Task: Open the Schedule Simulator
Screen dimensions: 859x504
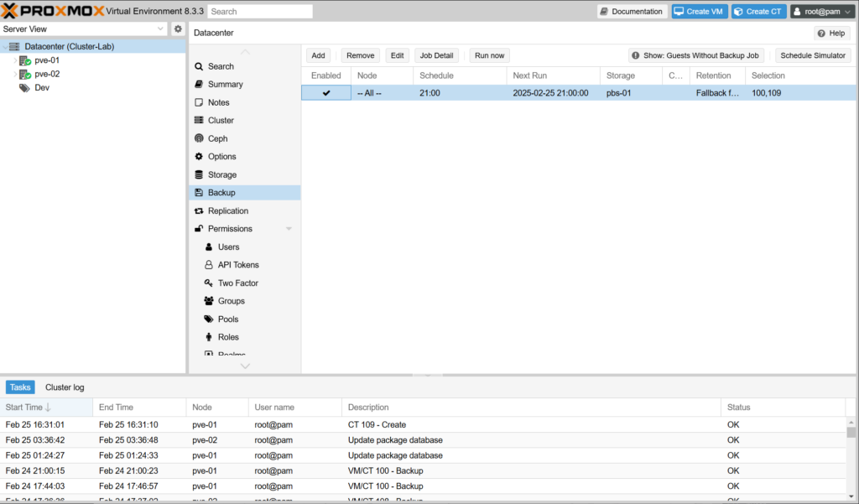Action: 813,55
